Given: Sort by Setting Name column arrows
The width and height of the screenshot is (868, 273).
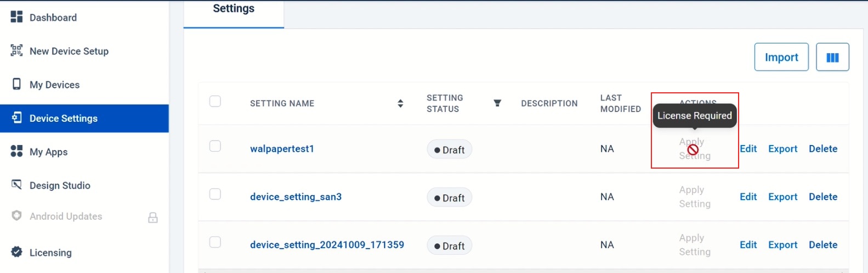Looking at the screenshot, I should click(400, 103).
